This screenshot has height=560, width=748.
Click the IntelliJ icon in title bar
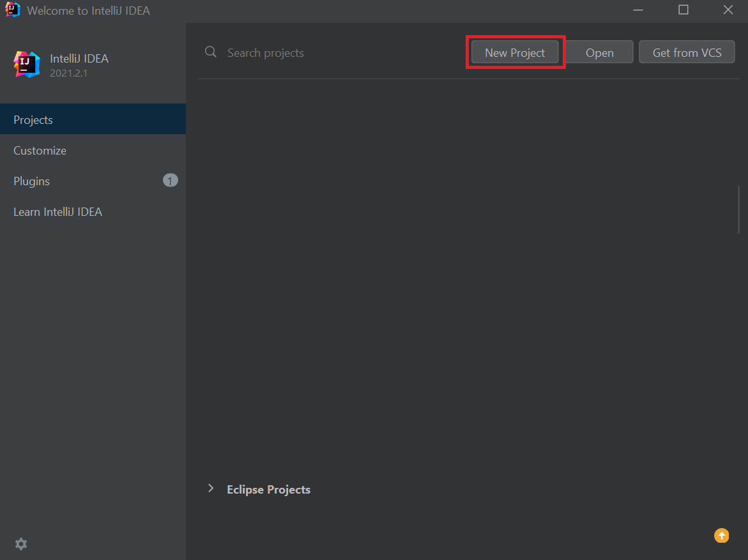(x=12, y=10)
